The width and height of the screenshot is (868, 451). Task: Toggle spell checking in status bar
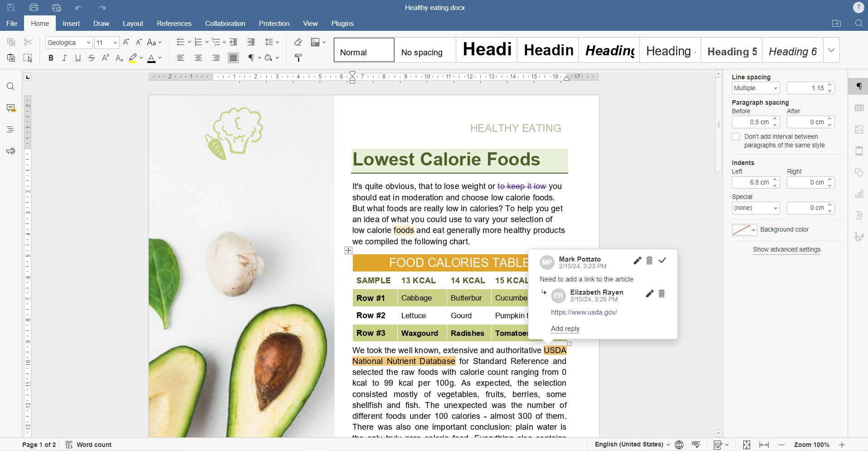(x=696, y=445)
